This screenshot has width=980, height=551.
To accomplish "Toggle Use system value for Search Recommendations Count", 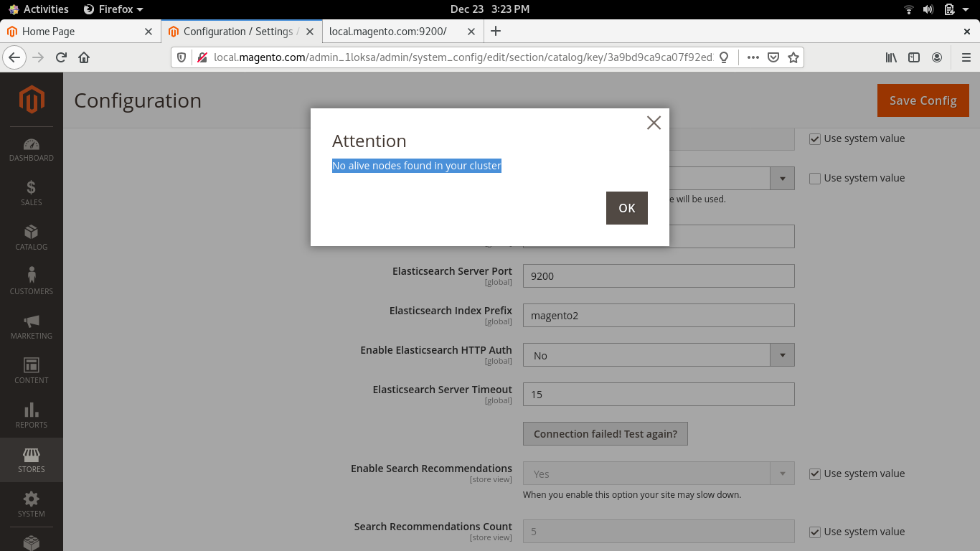I will (x=815, y=532).
